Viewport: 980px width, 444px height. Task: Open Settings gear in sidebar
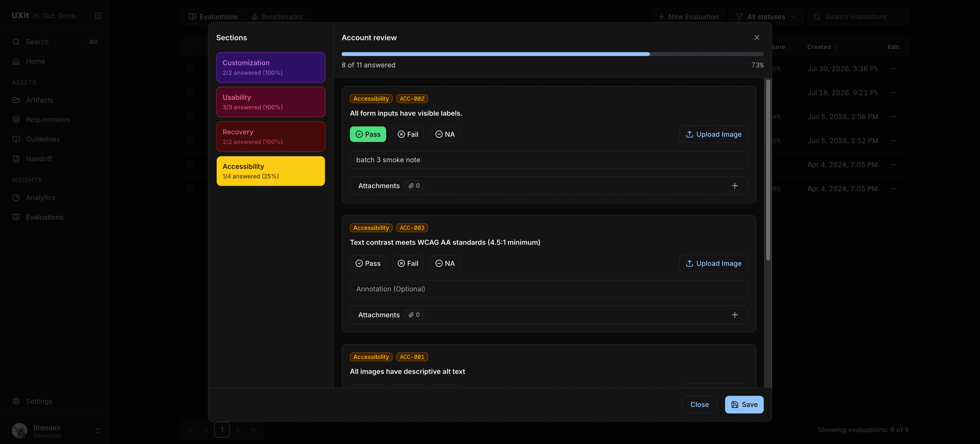(x=16, y=401)
